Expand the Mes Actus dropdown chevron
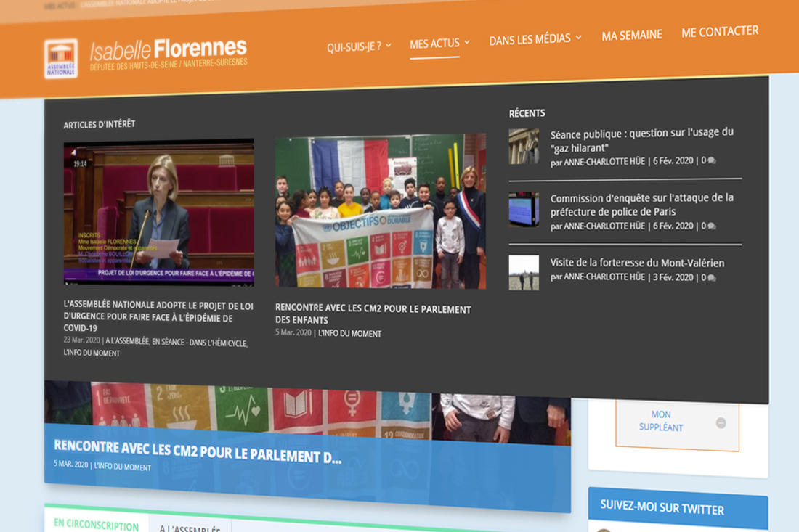 pos(467,42)
